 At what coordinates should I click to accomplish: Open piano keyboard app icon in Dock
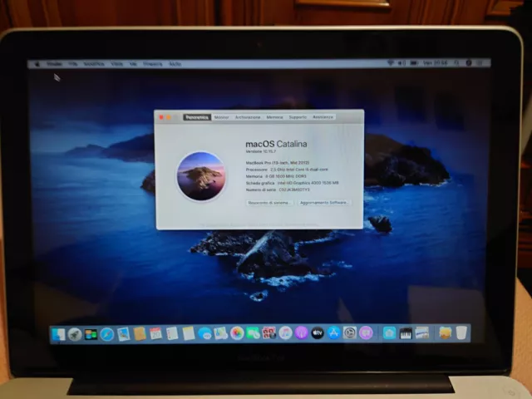[406, 333]
